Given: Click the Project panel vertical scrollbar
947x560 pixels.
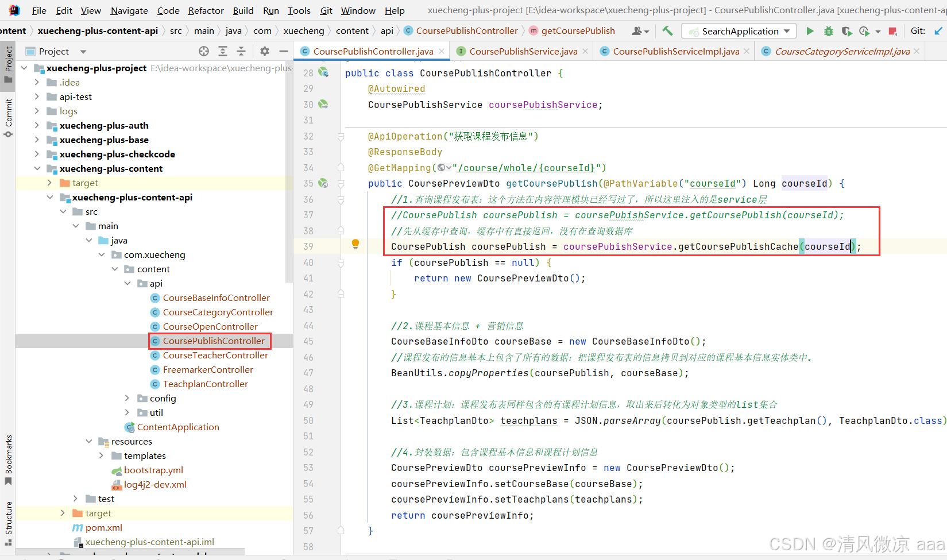Looking at the screenshot, I should pos(289,172).
